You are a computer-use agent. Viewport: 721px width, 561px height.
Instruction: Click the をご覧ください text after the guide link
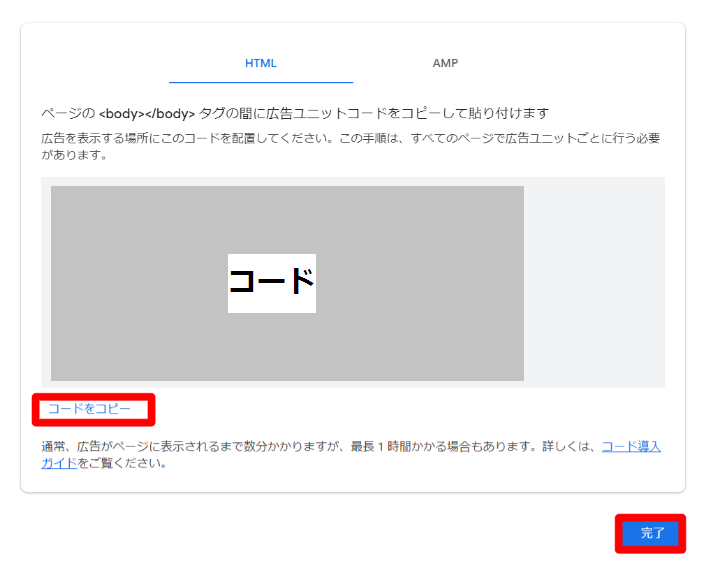tap(120, 463)
